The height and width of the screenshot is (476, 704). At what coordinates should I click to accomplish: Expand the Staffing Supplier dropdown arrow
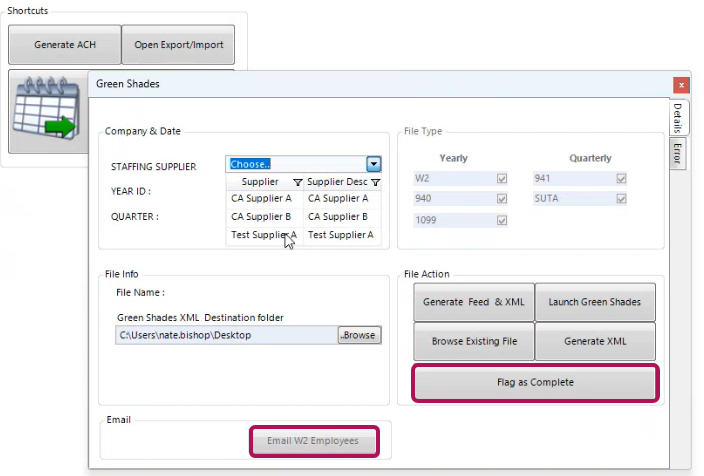click(374, 164)
